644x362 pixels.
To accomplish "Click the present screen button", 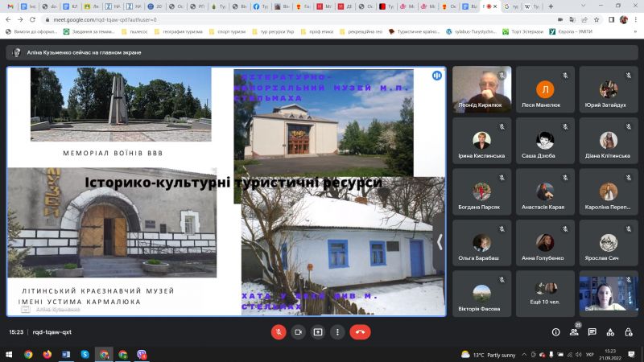I will pos(318,332).
